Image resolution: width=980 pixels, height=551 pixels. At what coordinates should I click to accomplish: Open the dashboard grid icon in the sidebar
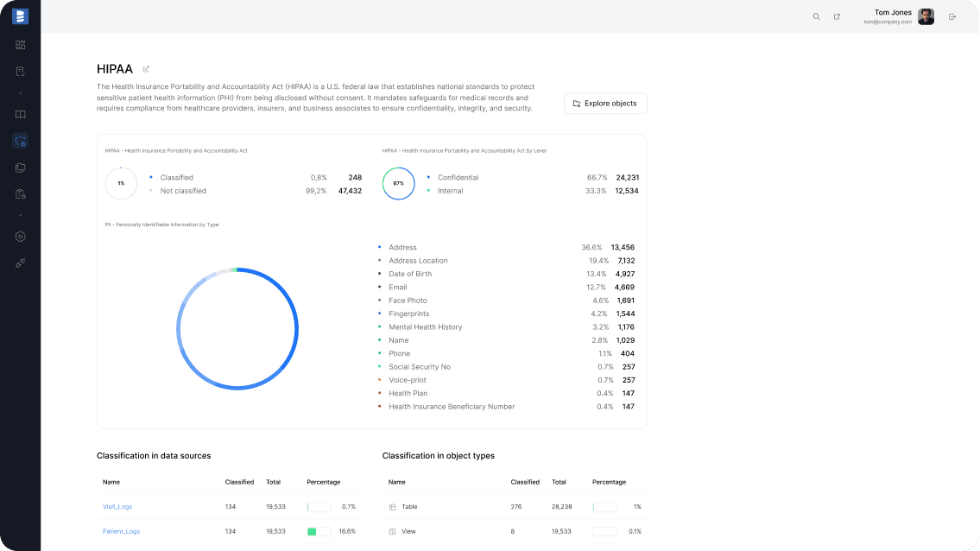(x=20, y=44)
